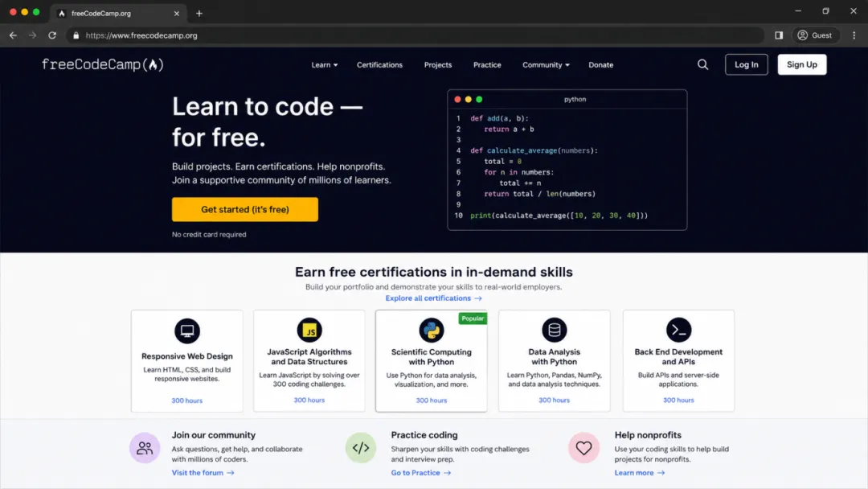Image resolution: width=868 pixels, height=489 pixels.
Task: Open the Certifications nav item
Action: click(x=379, y=65)
